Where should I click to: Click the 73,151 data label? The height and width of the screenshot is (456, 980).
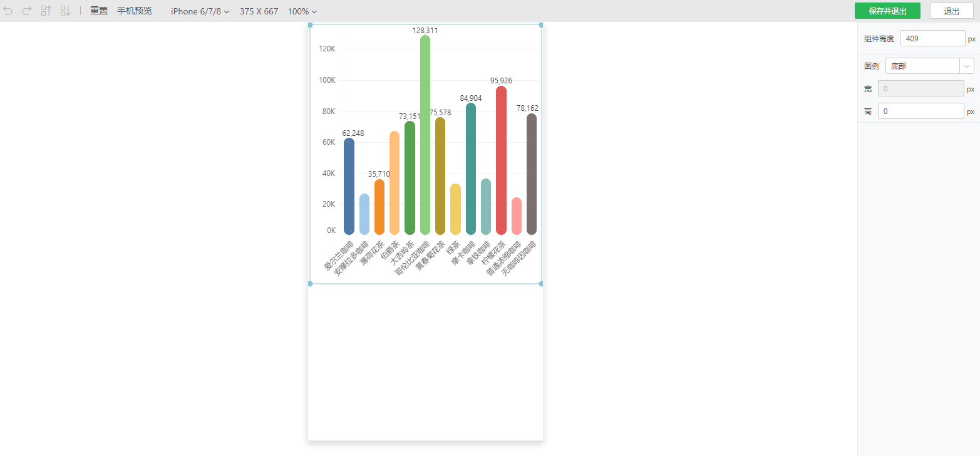pos(410,117)
